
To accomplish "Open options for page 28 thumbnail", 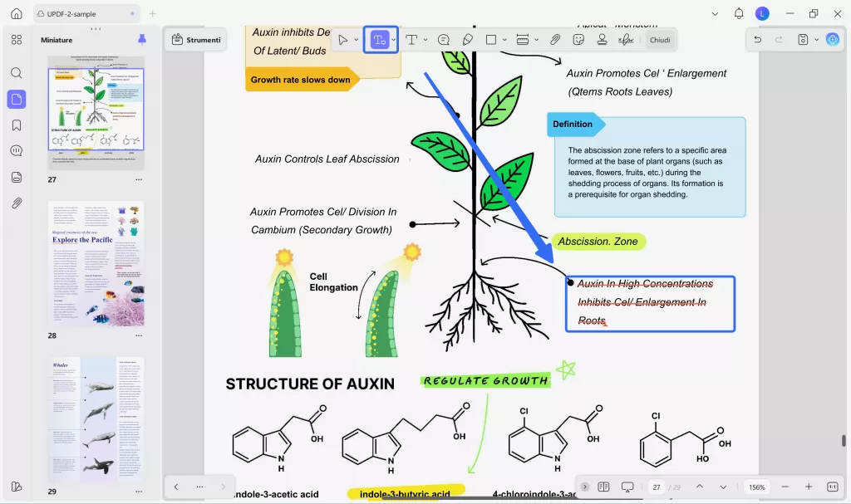I will coord(139,335).
